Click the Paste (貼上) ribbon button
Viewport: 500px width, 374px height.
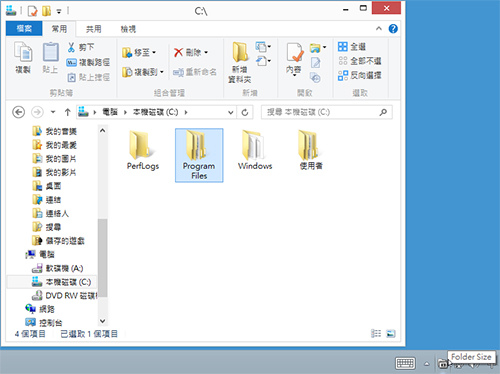(50, 57)
